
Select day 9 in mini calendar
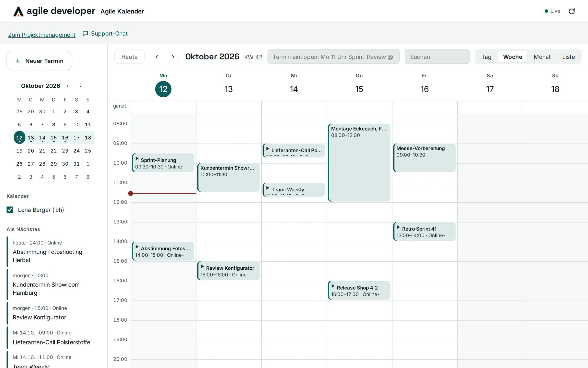coord(65,124)
